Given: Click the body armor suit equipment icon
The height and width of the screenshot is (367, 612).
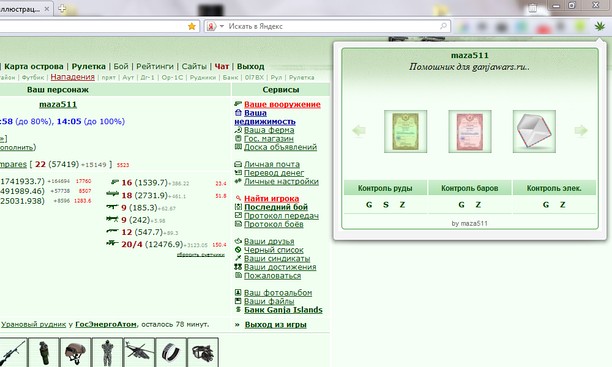Looking at the screenshot, I should click(107, 353).
